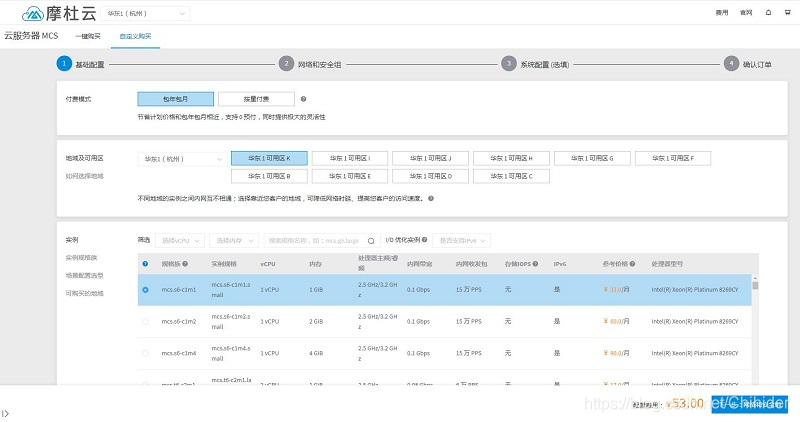Select availability zone 华东1可用区 I
Viewport: 800px width, 422px height.
(350, 158)
